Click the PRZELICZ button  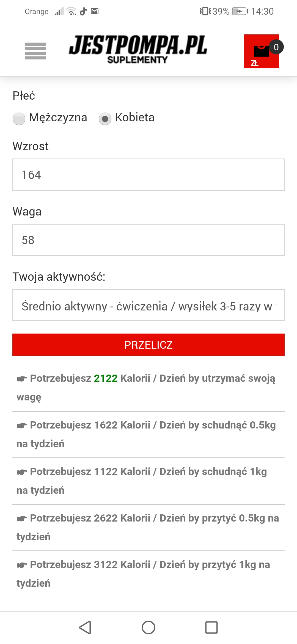pyautogui.click(x=148, y=345)
